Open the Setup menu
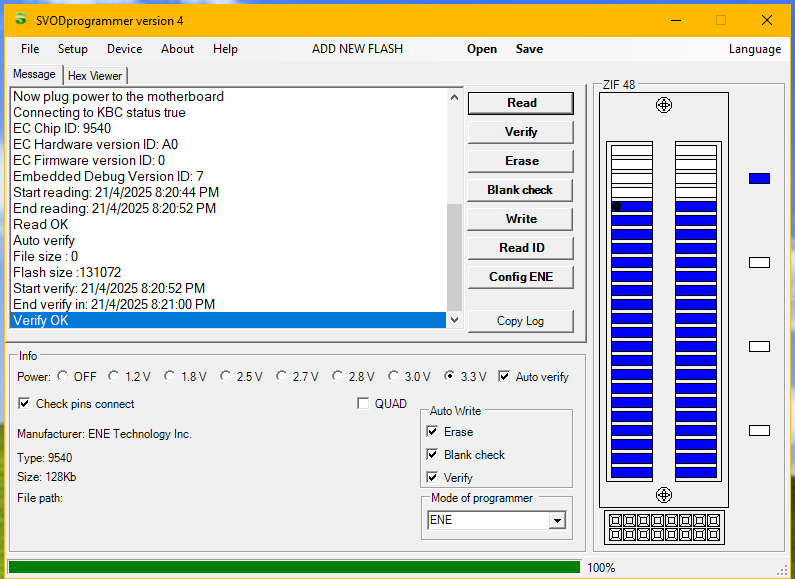795x579 pixels. [73, 49]
